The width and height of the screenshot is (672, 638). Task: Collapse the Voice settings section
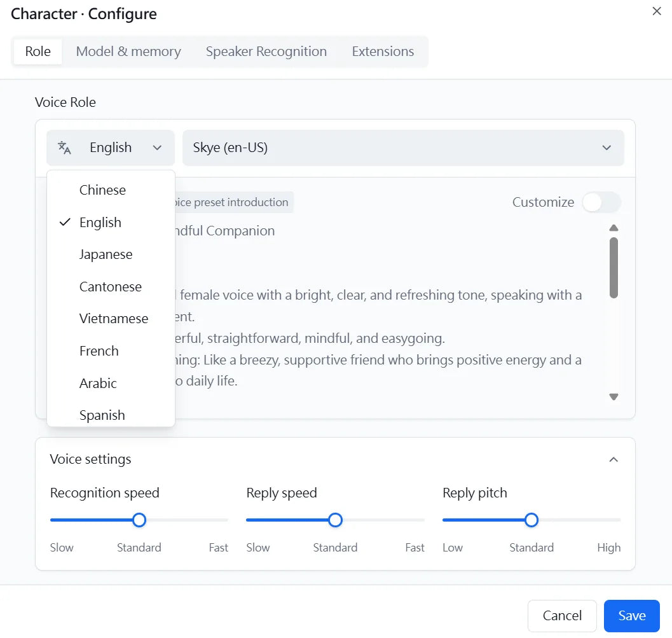coord(614,460)
